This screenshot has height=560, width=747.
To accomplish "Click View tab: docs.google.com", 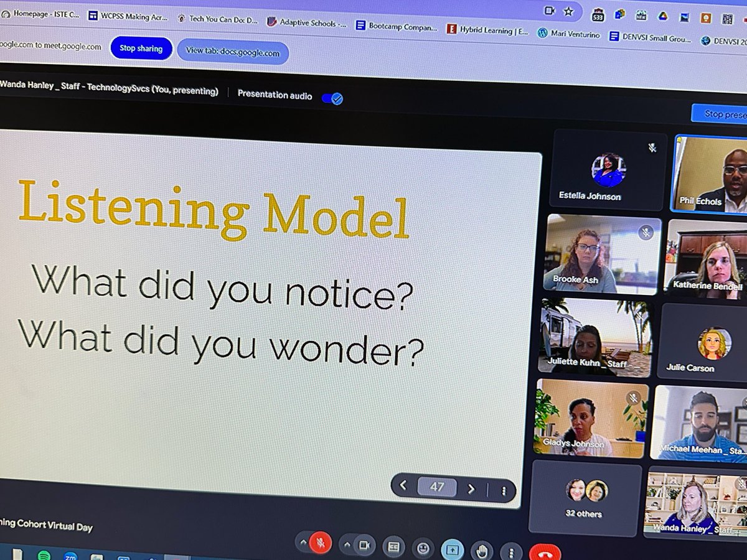I will 233,52.
